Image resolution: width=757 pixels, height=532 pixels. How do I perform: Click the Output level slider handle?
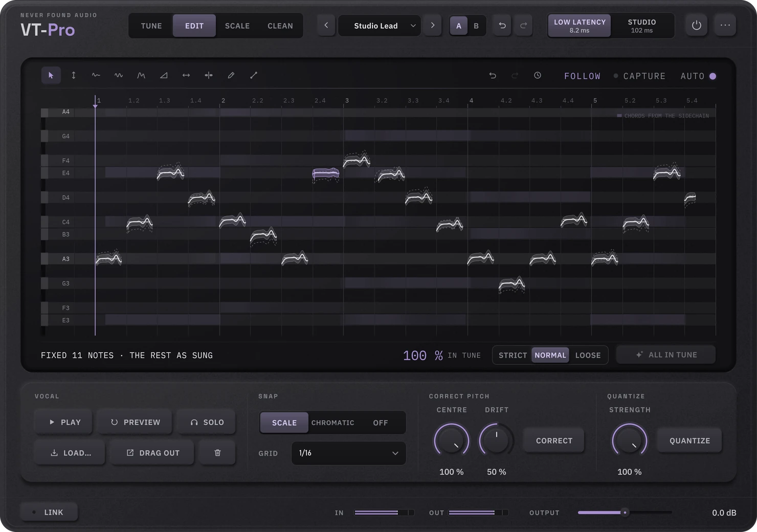pyautogui.click(x=625, y=512)
